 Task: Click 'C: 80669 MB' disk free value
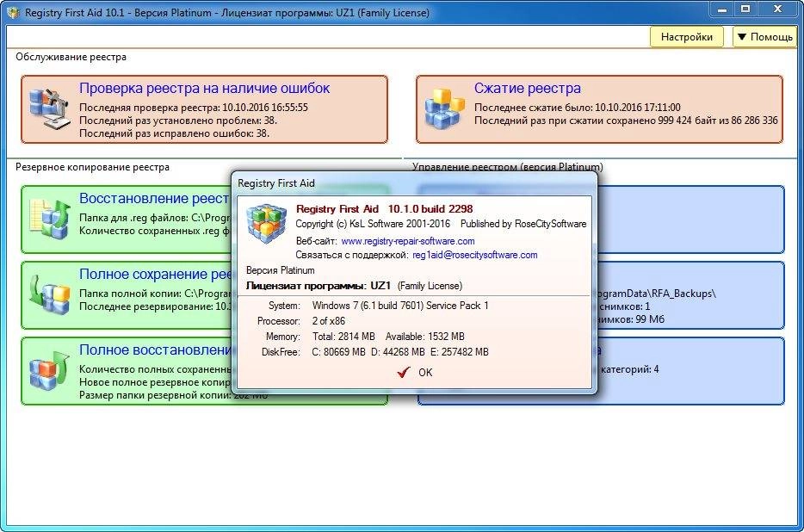(x=339, y=352)
